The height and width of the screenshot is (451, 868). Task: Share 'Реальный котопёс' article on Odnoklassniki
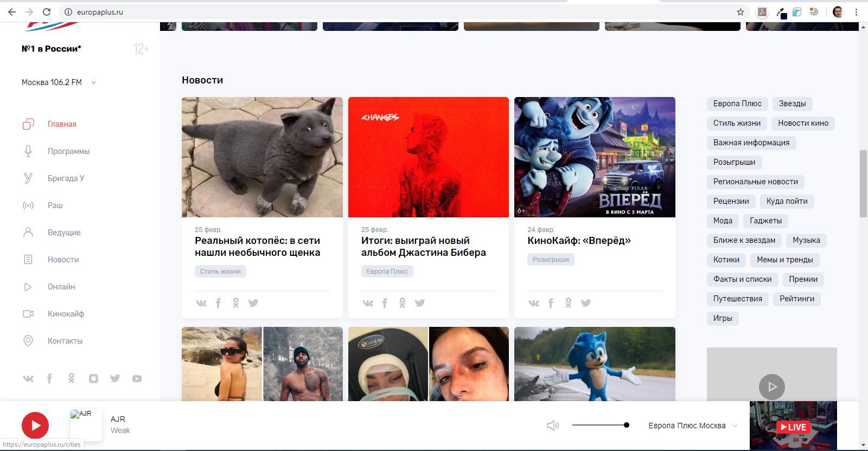(235, 303)
